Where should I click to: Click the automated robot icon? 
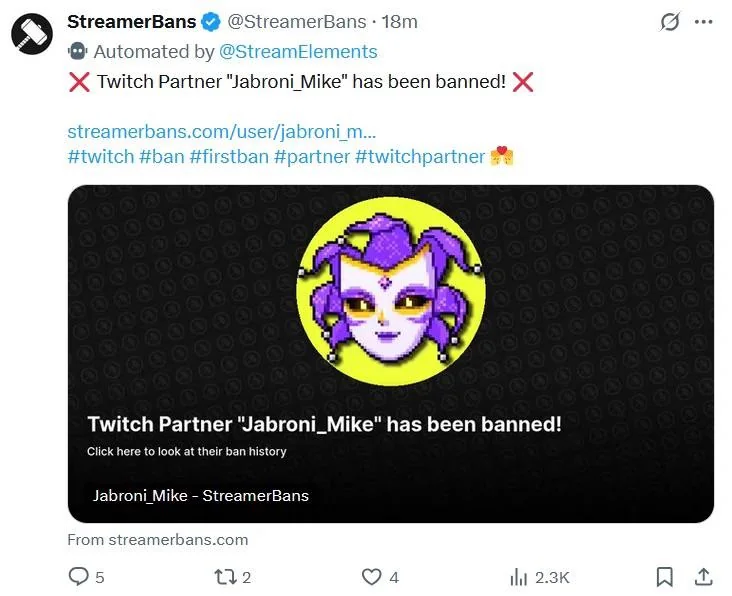coord(77,51)
